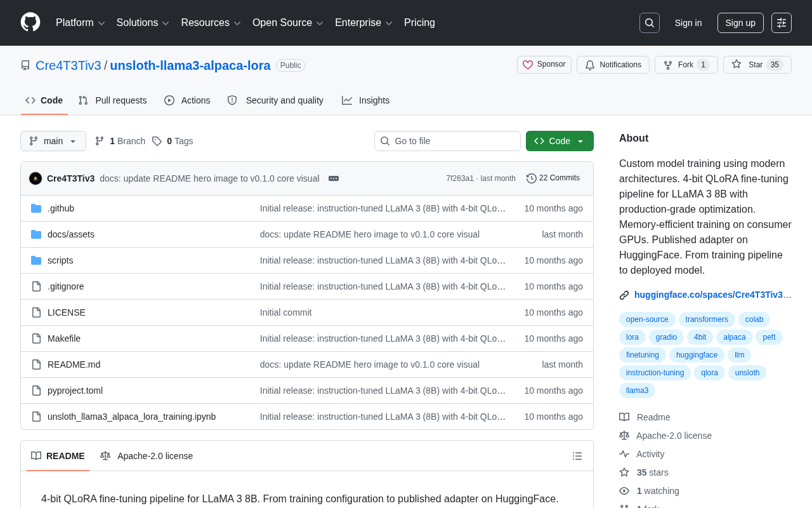
Task: Select the huggingface topic tag
Action: (x=697, y=355)
